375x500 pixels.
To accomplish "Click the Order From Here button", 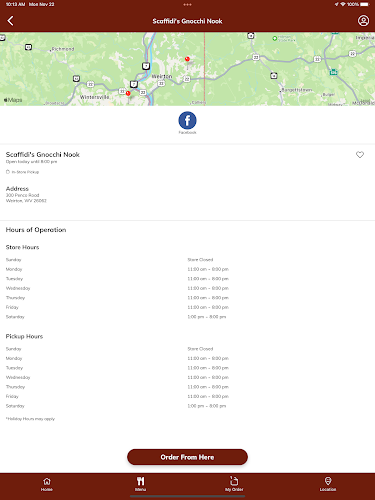I will (x=187, y=457).
